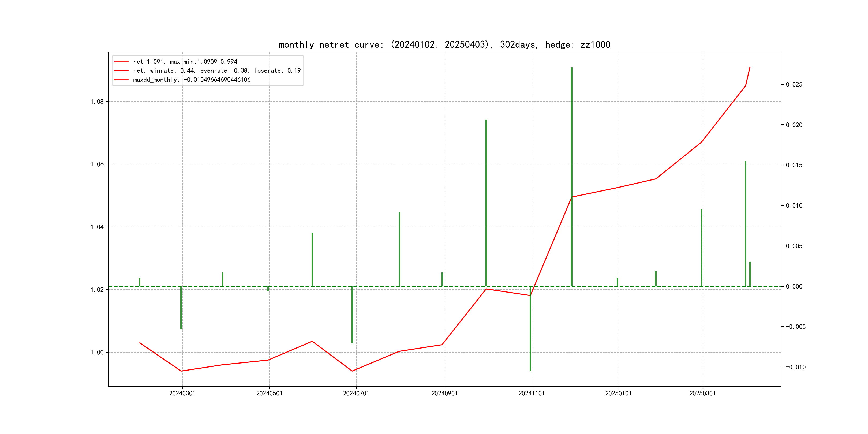This screenshot has height=434, width=868.
Task: Click red line swatch beside maxdd_monthly legend
Action: (121, 80)
